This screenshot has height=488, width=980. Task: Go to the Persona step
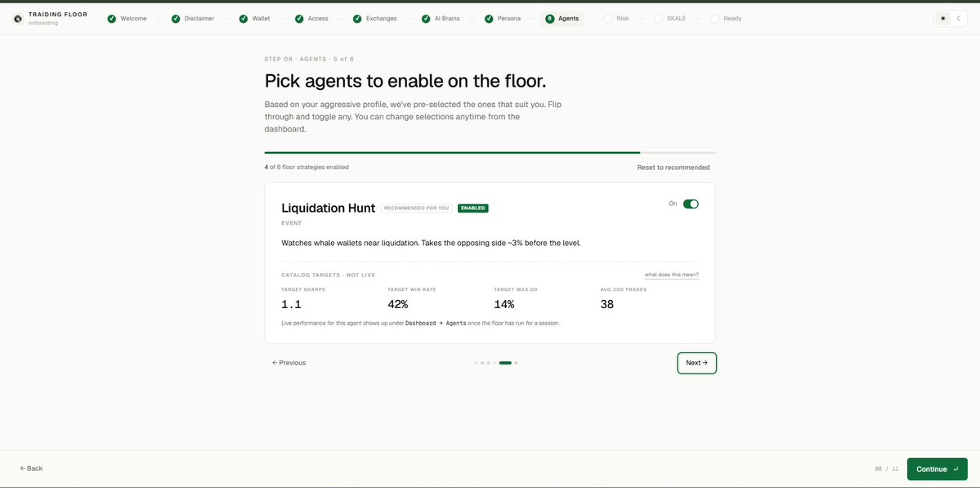pos(503,19)
